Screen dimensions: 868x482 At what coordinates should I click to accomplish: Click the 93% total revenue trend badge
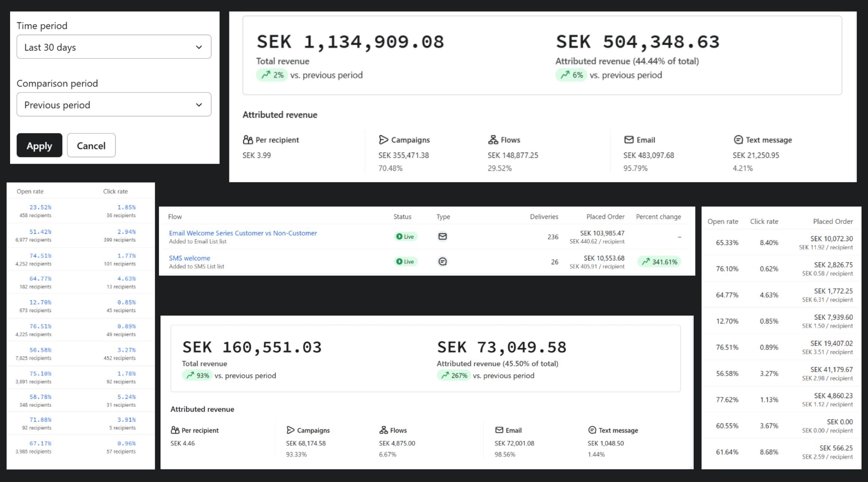pos(197,375)
